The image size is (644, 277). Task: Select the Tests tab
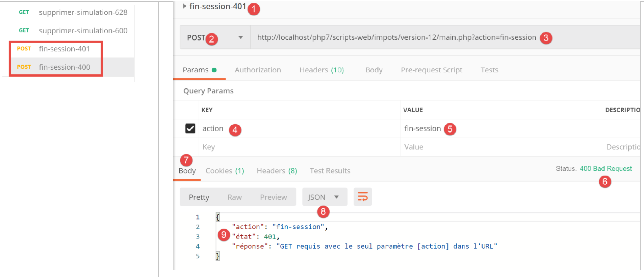(x=489, y=70)
